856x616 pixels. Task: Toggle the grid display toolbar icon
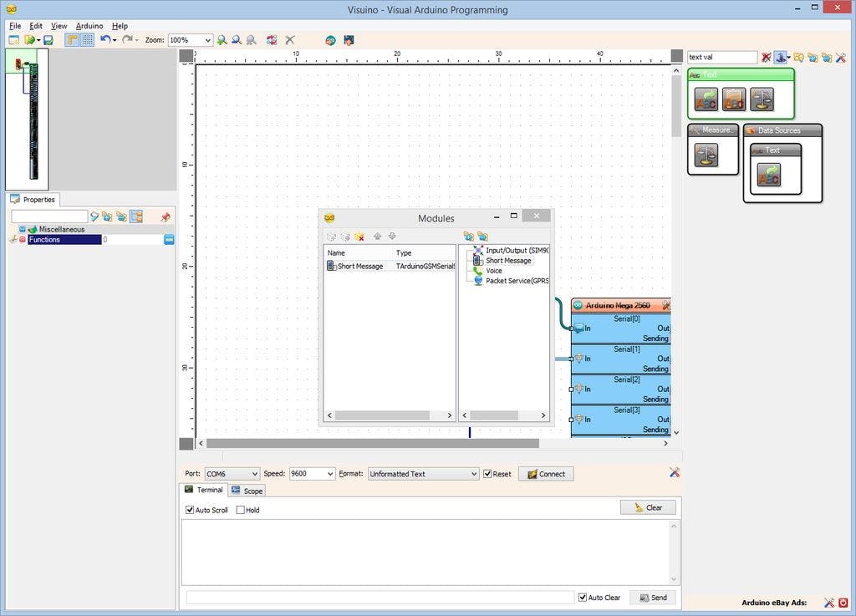tap(87, 40)
